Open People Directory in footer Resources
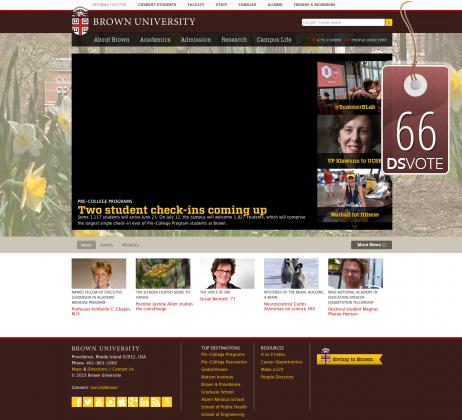The height and width of the screenshot is (420, 462). (x=277, y=377)
